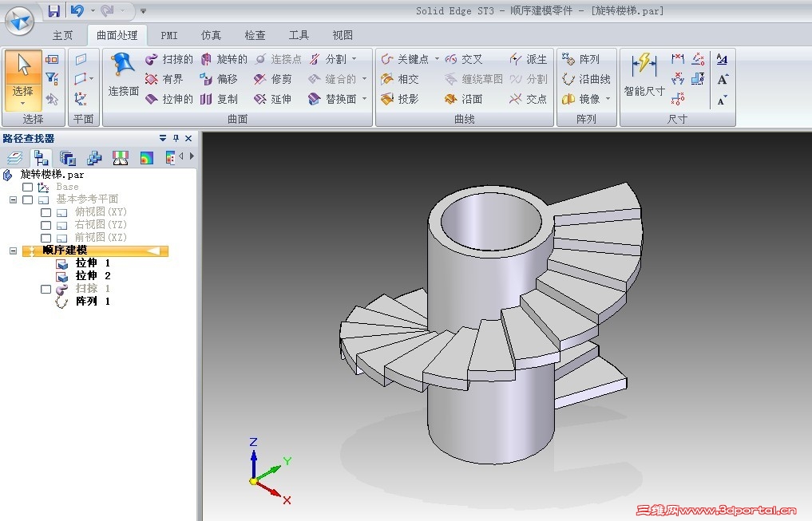Redo the last undone action
This screenshot has height=521, width=812.
107,10
